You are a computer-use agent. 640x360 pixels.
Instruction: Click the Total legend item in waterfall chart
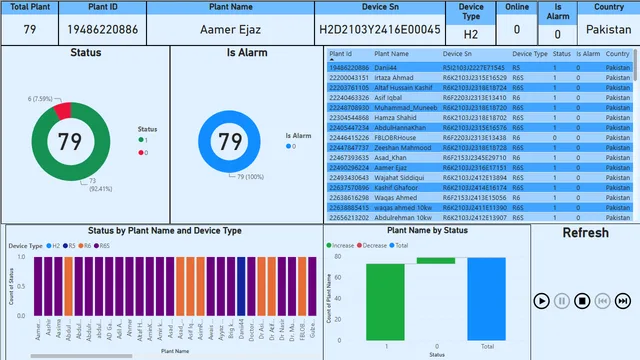point(399,245)
